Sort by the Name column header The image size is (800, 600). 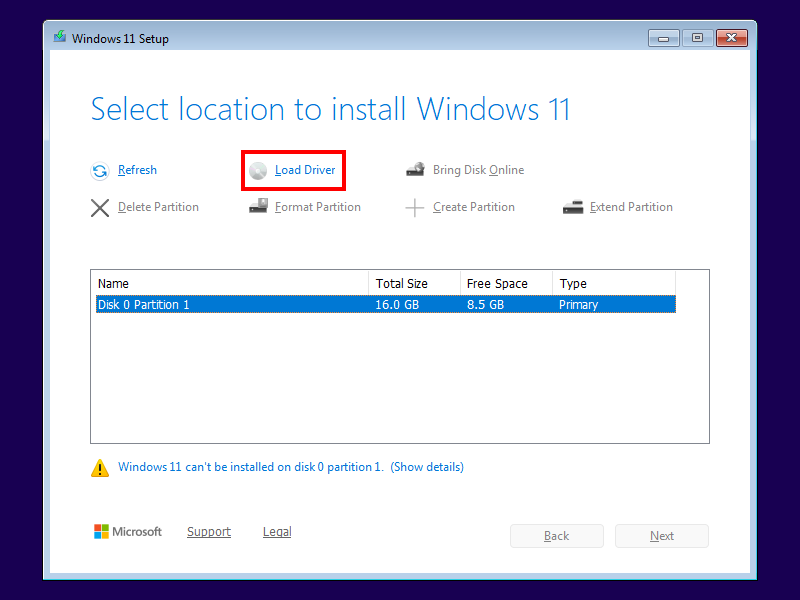[x=232, y=283]
